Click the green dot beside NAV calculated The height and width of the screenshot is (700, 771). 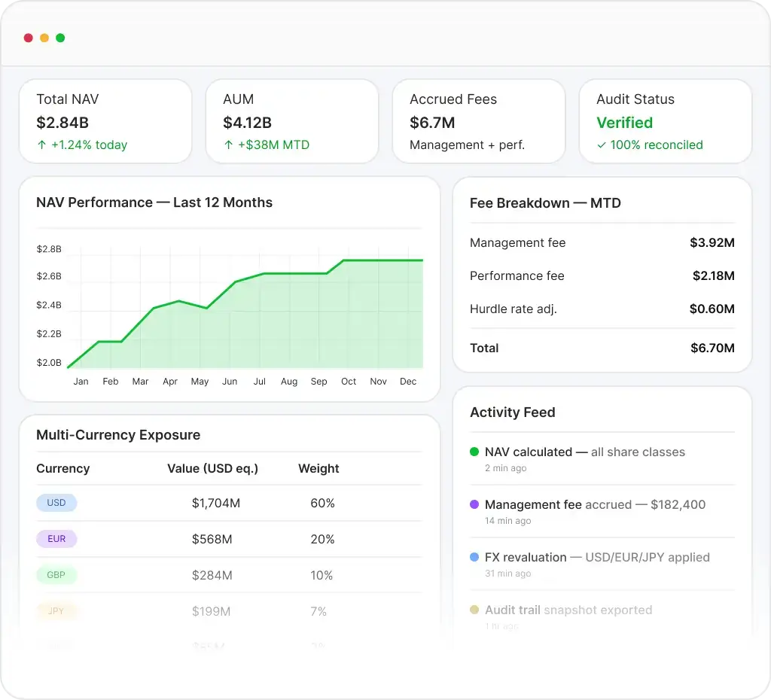(x=474, y=452)
